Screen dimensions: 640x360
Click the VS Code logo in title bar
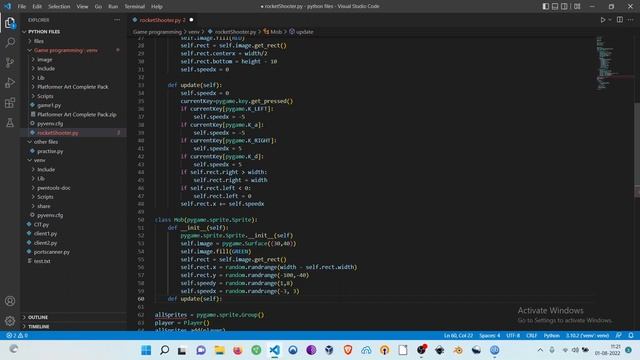tap(7, 6)
